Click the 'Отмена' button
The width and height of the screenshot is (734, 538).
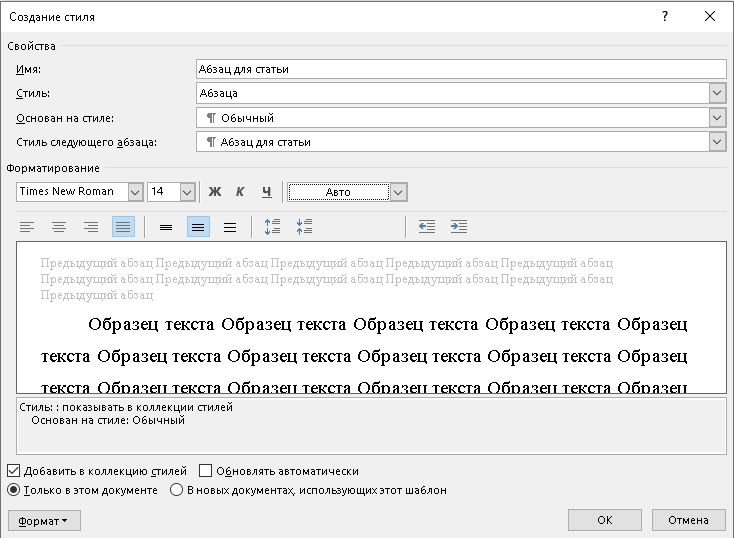(x=689, y=520)
